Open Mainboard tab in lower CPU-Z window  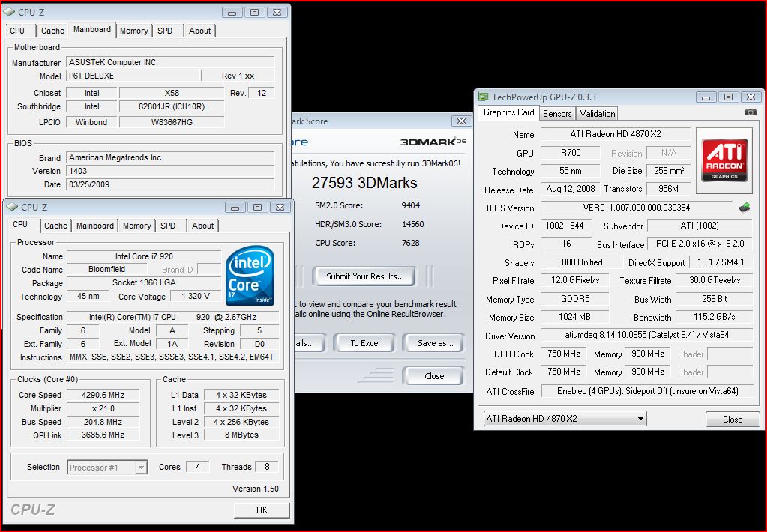point(95,226)
